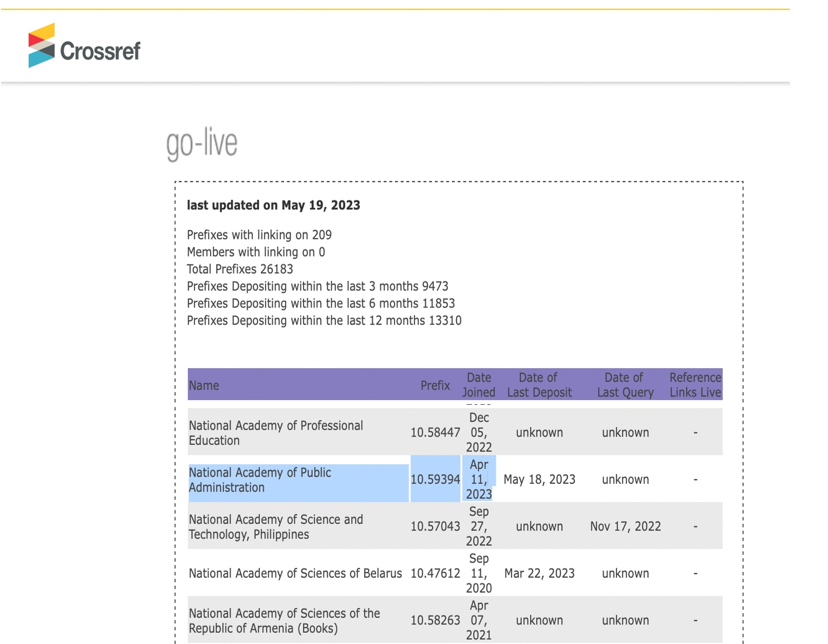Click join date Apr 11, 2023

point(479,479)
